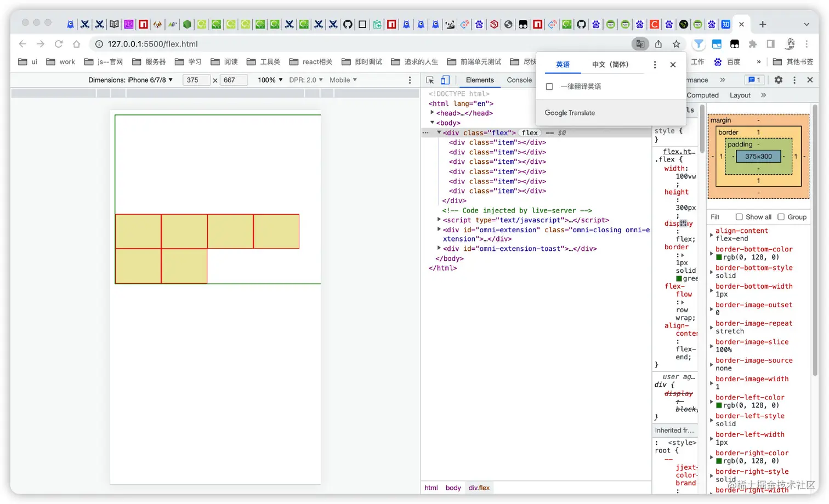Viewport: 829px width, 504px height.
Task: Close the Google Translate popup
Action: [673, 65]
